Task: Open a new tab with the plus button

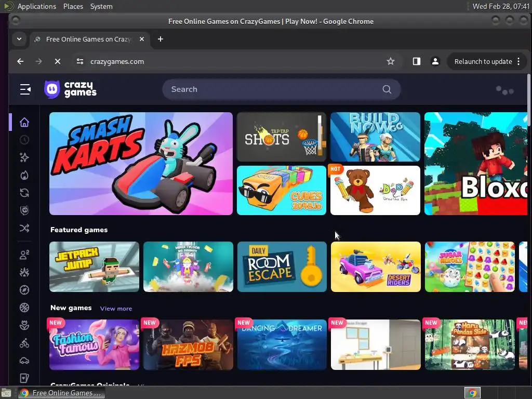Action: tap(161, 39)
